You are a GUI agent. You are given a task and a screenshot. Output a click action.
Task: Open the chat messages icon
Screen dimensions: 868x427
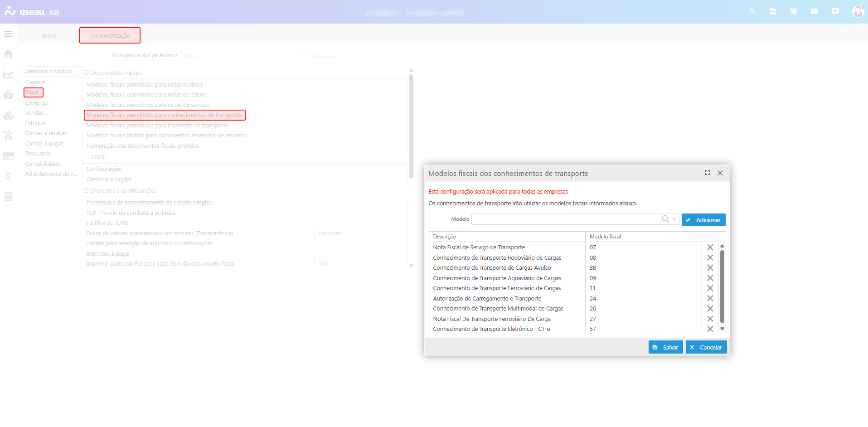coord(835,11)
